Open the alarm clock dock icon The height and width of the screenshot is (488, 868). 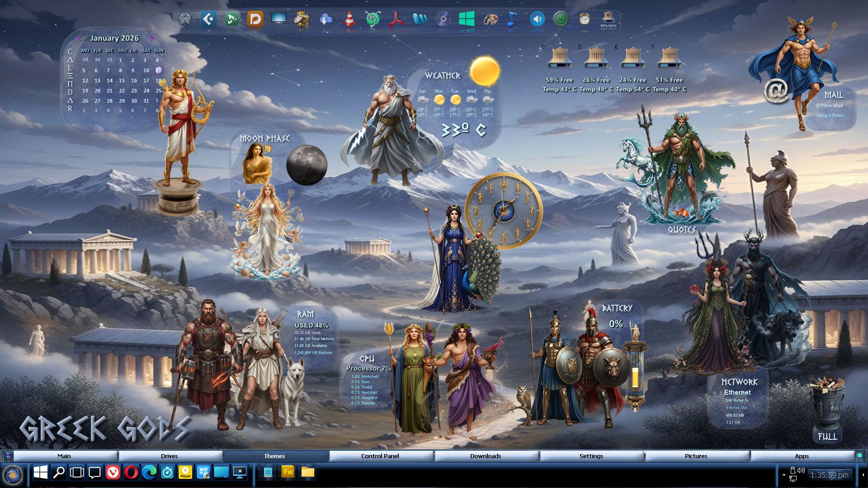[584, 19]
